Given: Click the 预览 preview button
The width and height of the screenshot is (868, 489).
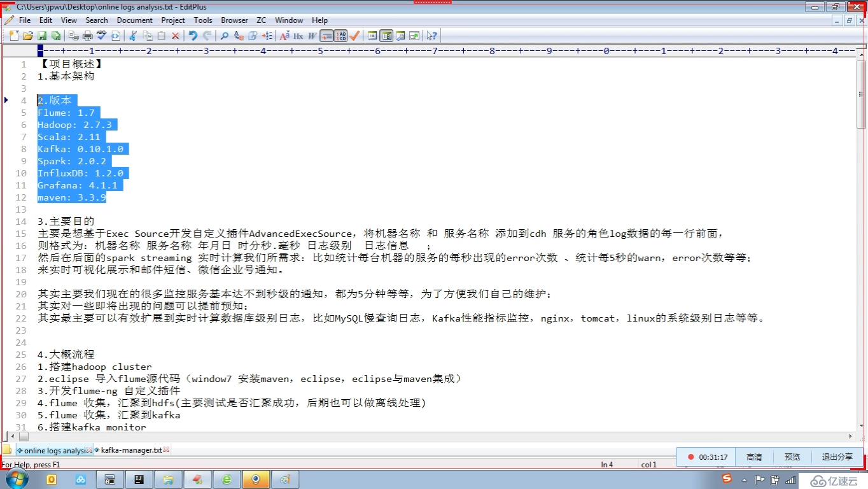Looking at the screenshot, I should tap(792, 457).
